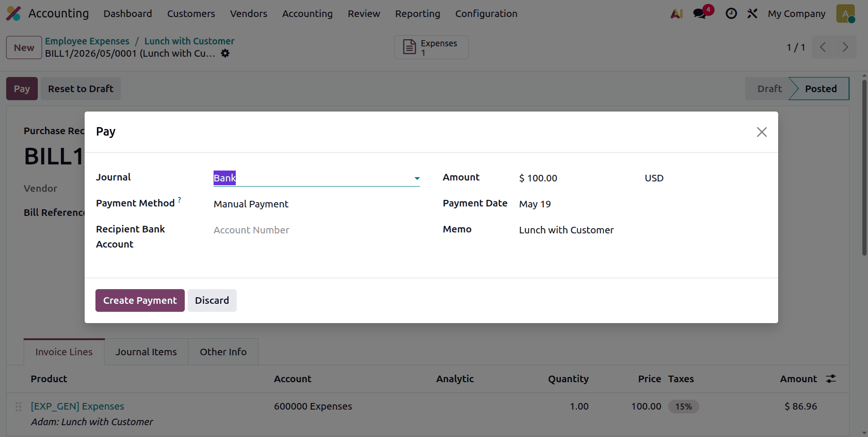Open the messages chat icon
This screenshot has height=437, width=868.
[700, 14]
